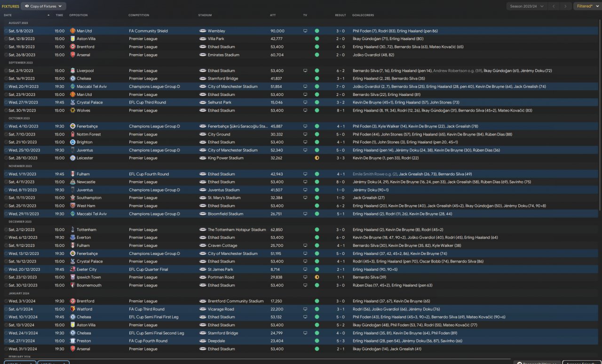Click the stadium icon beside Wembley

pos(203,31)
